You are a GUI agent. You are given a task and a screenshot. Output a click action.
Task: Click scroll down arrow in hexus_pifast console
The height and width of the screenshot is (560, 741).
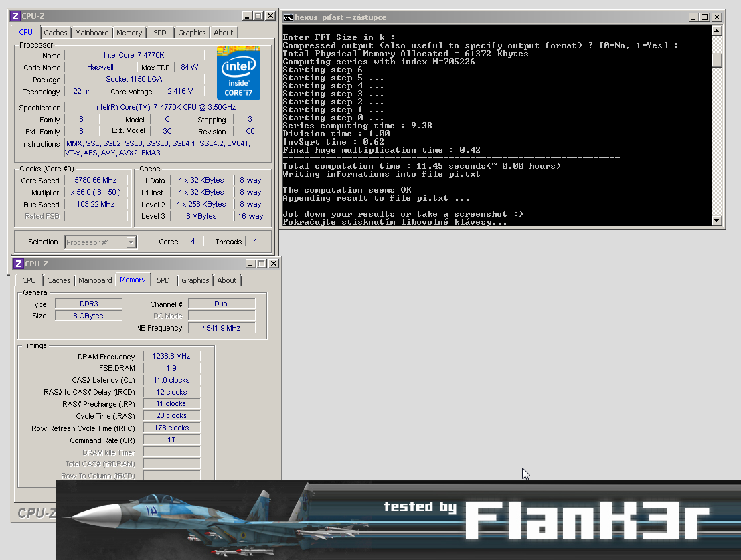pos(716,221)
